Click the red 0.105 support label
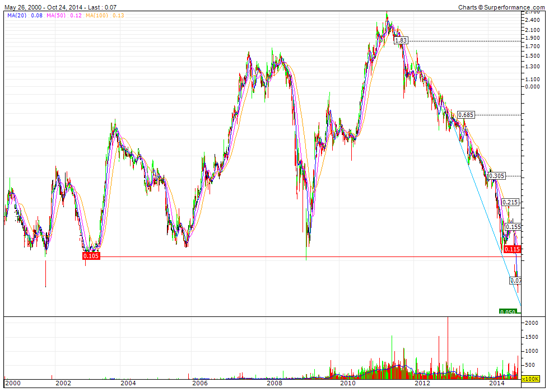 [91, 256]
